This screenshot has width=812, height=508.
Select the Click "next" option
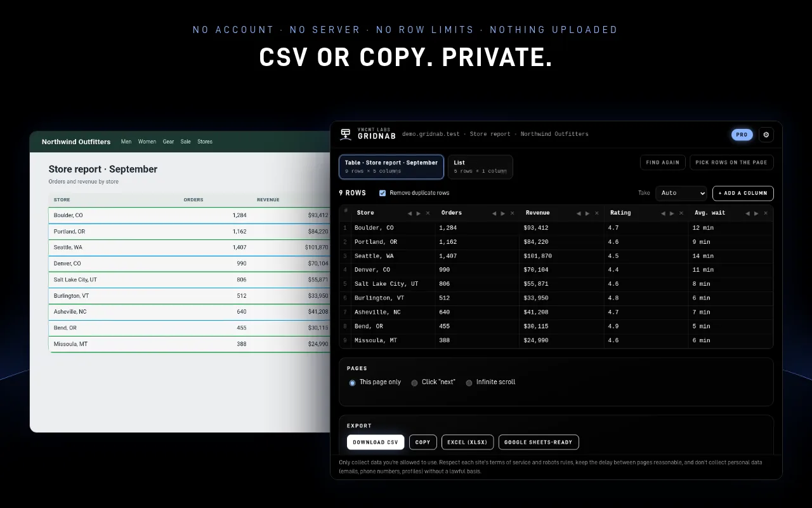pyautogui.click(x=414, y=383)
